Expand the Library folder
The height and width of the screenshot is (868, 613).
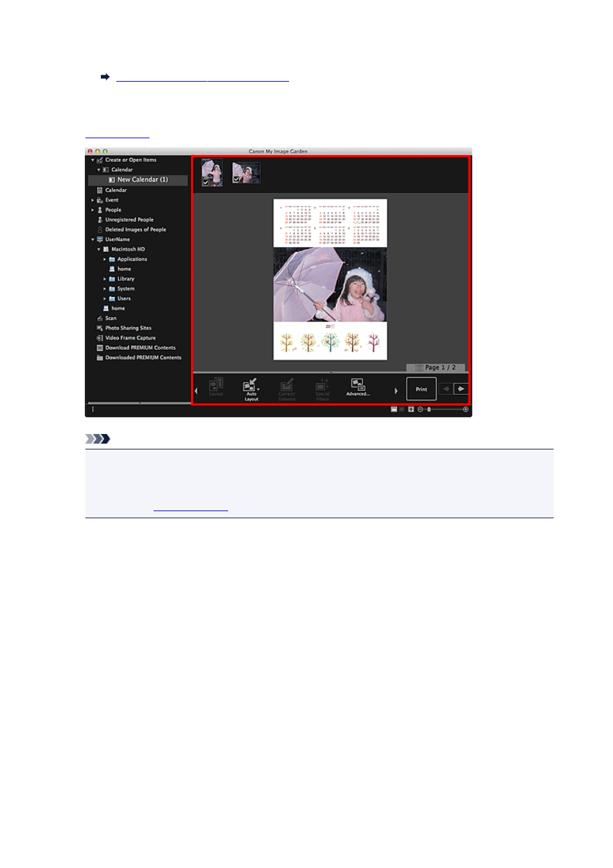click(105, 279)
